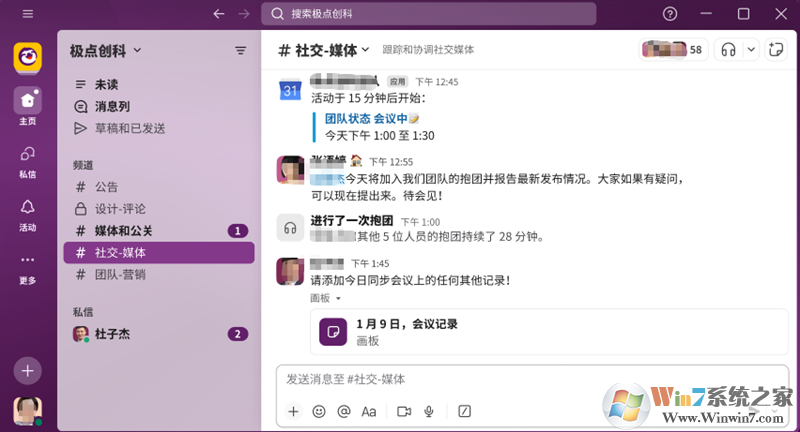Image resolution: width=800 pixels, height=432 pixels.
Task: Expand the # 社交-媒体 channel title dropdown
Action: coord(323,50)
